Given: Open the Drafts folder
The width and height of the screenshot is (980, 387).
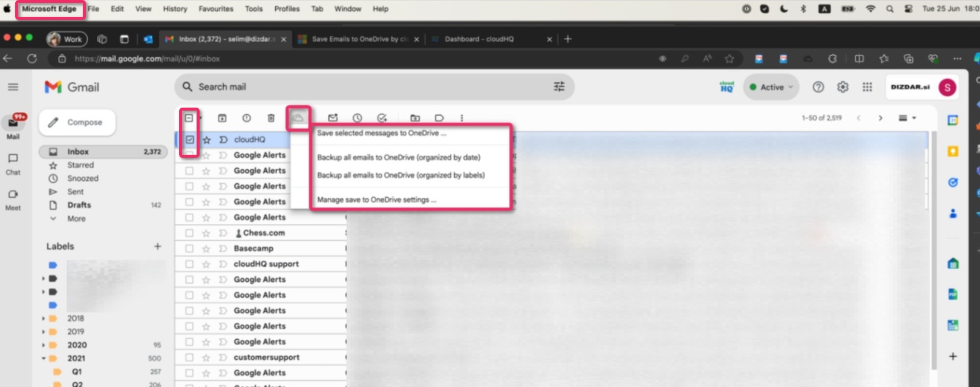Looking at the screenshot, I should pyautogui.click(x=79, y=205).
